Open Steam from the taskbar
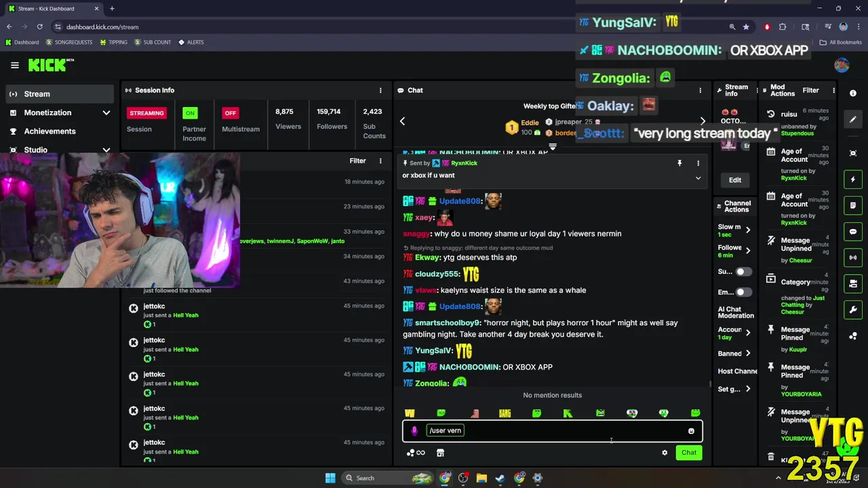Screen dimensions: 868x488 (500, 478)
